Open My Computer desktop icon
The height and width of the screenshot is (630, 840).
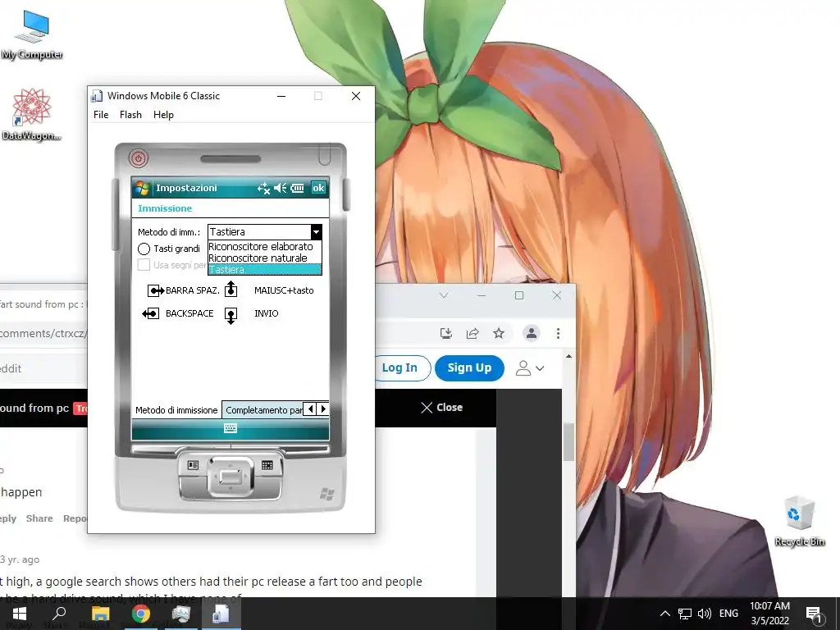(x=32, y=35)
